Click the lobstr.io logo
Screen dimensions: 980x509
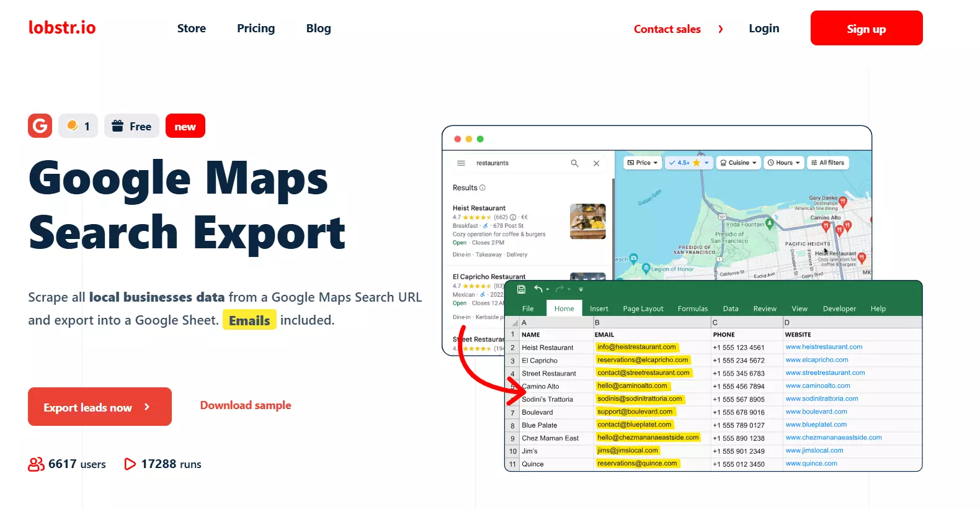tap(62, 28)
